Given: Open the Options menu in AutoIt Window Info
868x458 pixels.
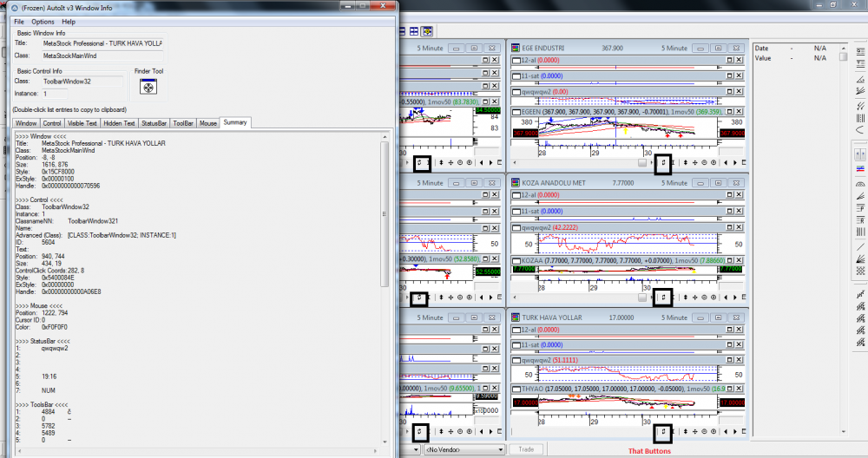Looking at the screenshot, I should point(43,22).
